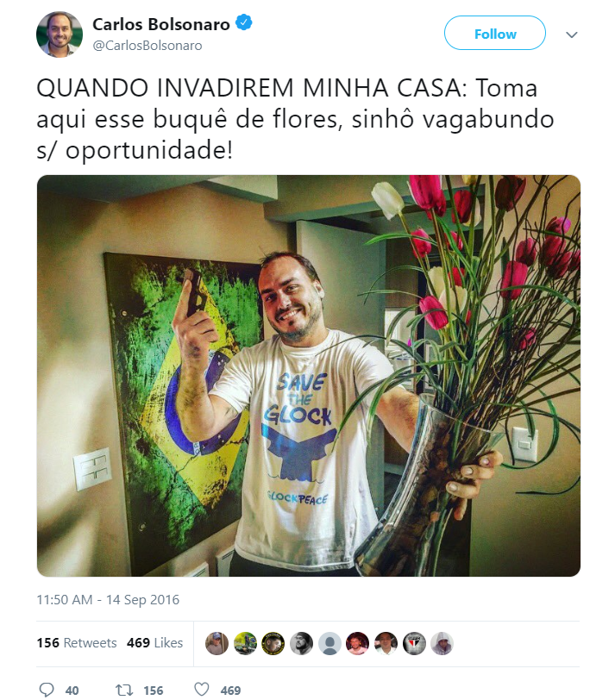Expand the tweet options chevron

click(x=572, y=34)
